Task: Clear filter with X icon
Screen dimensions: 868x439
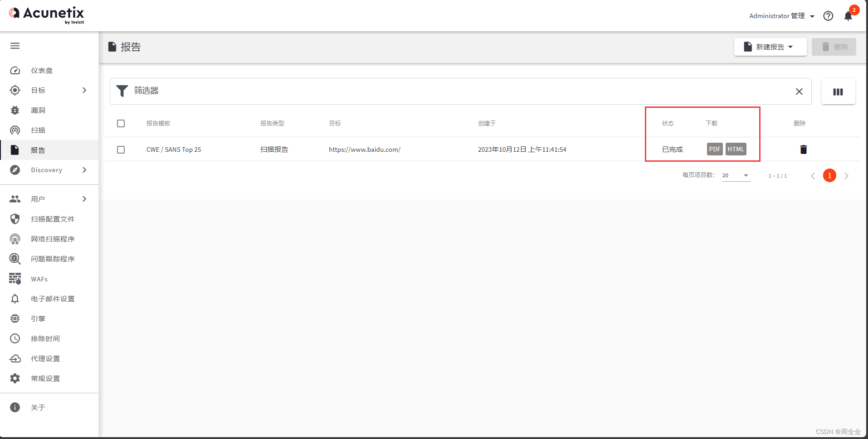Action: (799, 92)
